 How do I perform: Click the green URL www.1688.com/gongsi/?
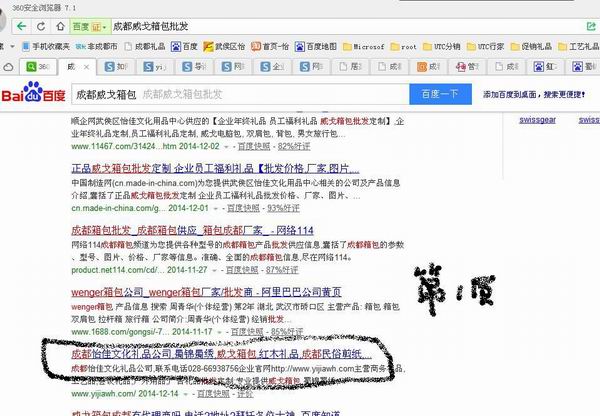click(x=120, y=332)
